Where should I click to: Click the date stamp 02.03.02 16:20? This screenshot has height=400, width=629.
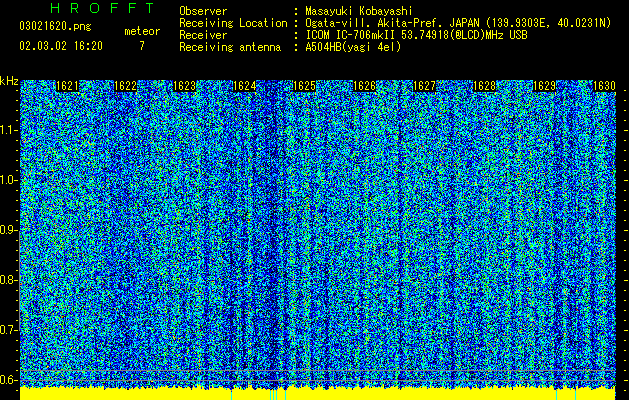[61, 46]
